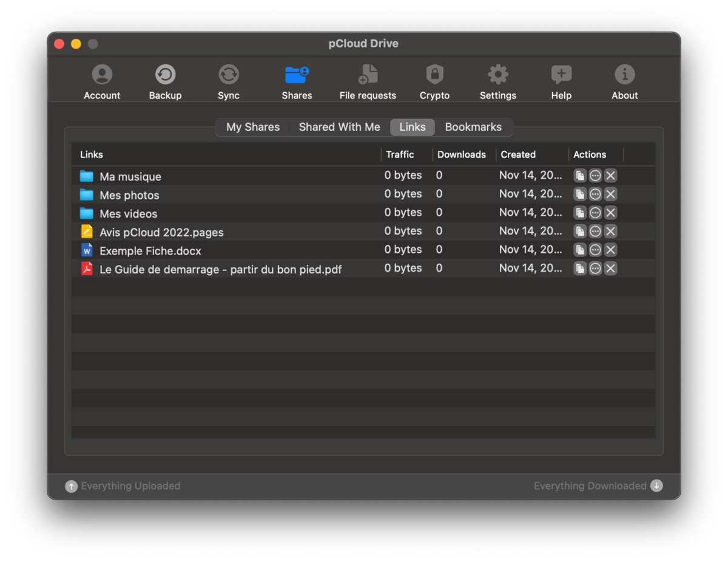The height and width of the screenshot is (562, 728).
Task: Select Exemple Fiche.docx file name
Action: 150,251
